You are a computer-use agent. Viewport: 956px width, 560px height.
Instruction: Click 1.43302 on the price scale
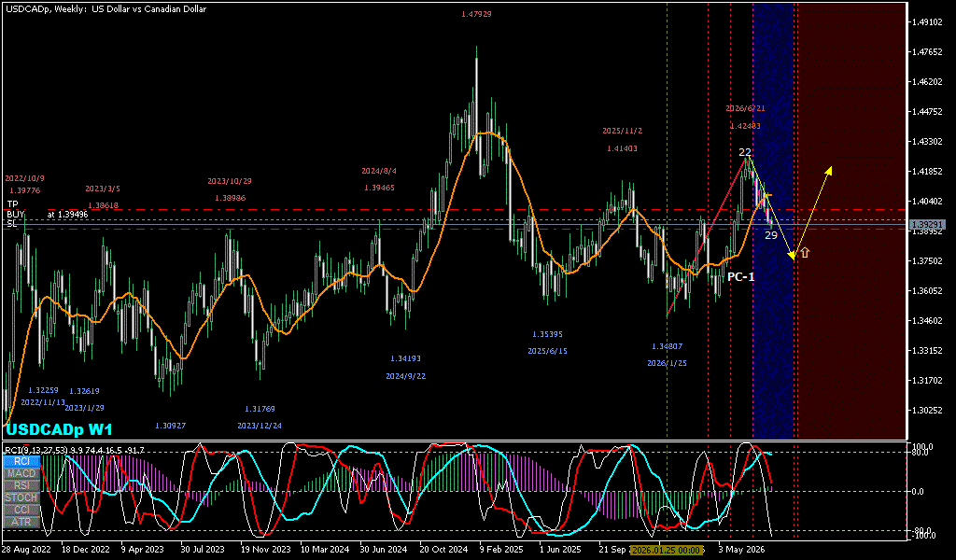click(x=927, y=142)
